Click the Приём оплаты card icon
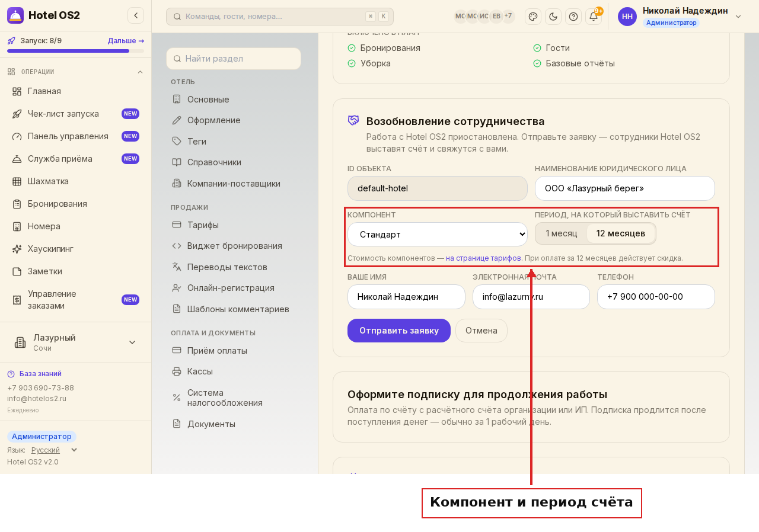759x532 pixels. click(x=177, y=351)
